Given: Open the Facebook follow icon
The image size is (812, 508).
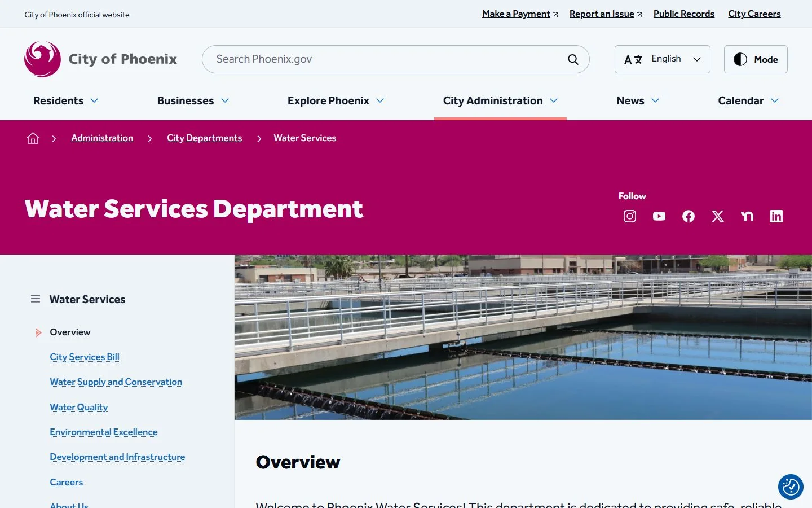Looking at the screenshot, I should (x=689, y=216).
